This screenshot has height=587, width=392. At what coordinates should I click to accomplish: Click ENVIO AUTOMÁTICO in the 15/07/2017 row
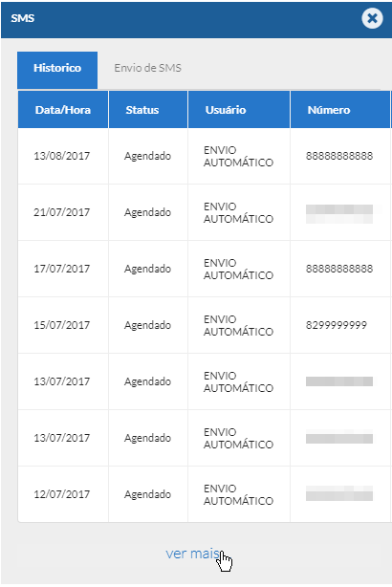click(238, 325)
